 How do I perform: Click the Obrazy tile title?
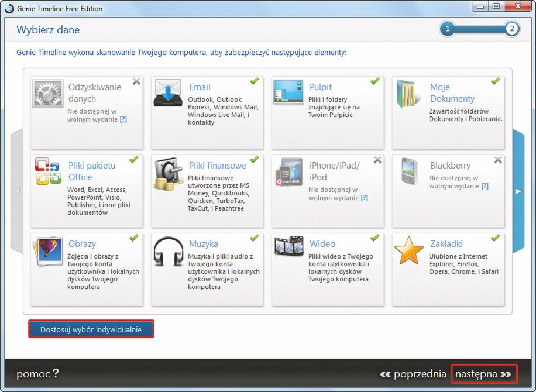[82, 244]
